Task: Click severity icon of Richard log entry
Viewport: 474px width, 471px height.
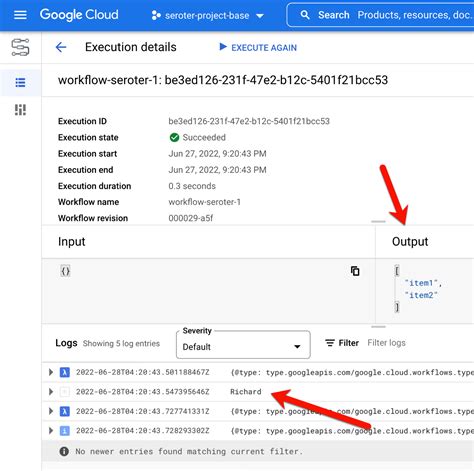Action: (x=65, y=392)
